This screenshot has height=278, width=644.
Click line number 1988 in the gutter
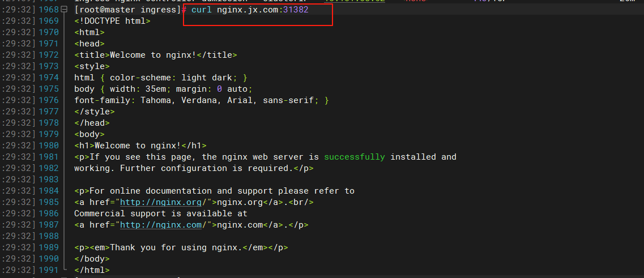pos(49,236)
